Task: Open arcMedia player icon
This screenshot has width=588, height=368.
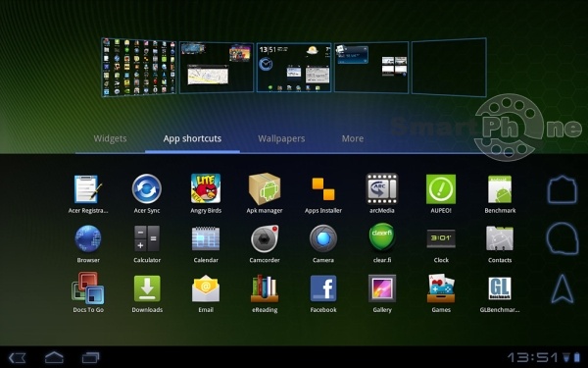Action: point(382,188)
